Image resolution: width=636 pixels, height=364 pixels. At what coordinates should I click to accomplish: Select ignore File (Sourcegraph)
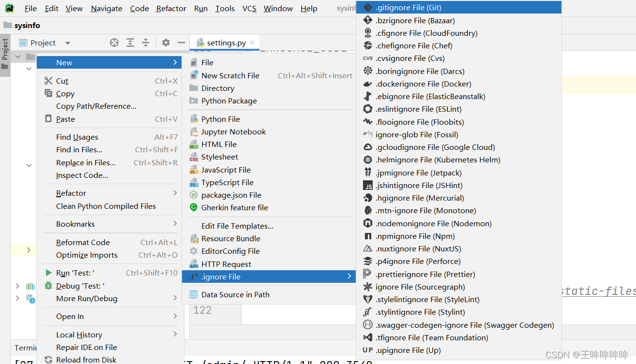pyautogui.click(x=459, y=287)
